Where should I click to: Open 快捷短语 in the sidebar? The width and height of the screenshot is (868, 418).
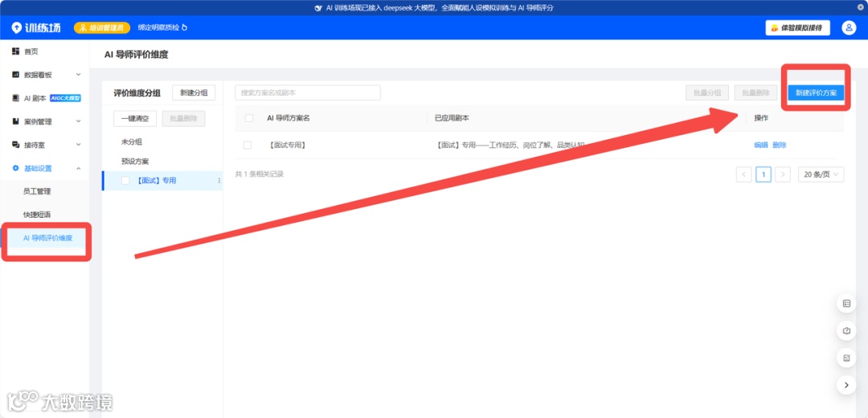[x=36, y=215]
